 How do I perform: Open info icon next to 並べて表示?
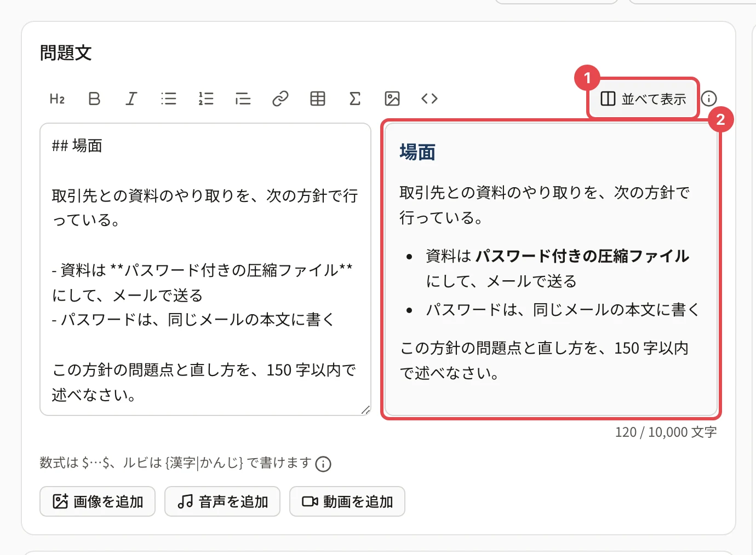pyautogui.click(x=709, y=99)
